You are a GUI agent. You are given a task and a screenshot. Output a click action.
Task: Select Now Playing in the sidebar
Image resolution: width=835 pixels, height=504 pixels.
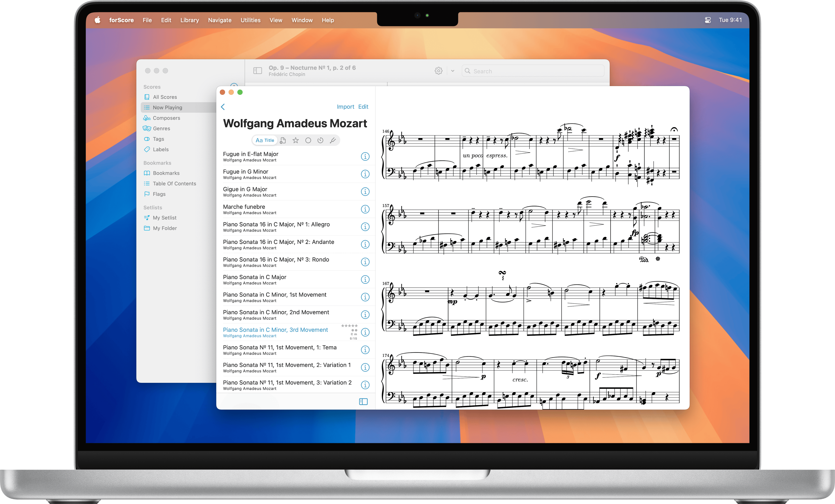click(179, 107)
